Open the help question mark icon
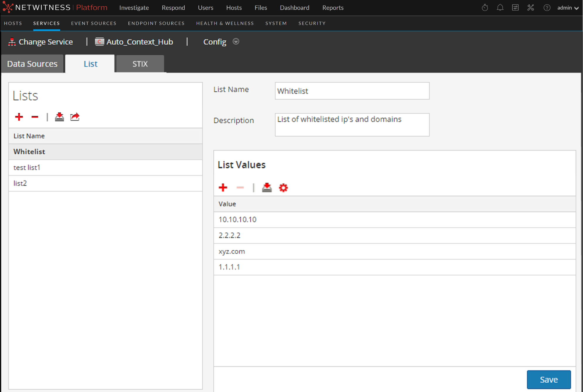Screen dimensions: 583x392 547,8
